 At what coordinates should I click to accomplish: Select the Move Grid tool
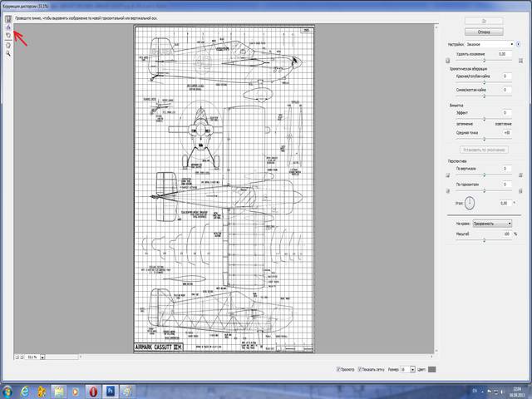coord(8,36)
